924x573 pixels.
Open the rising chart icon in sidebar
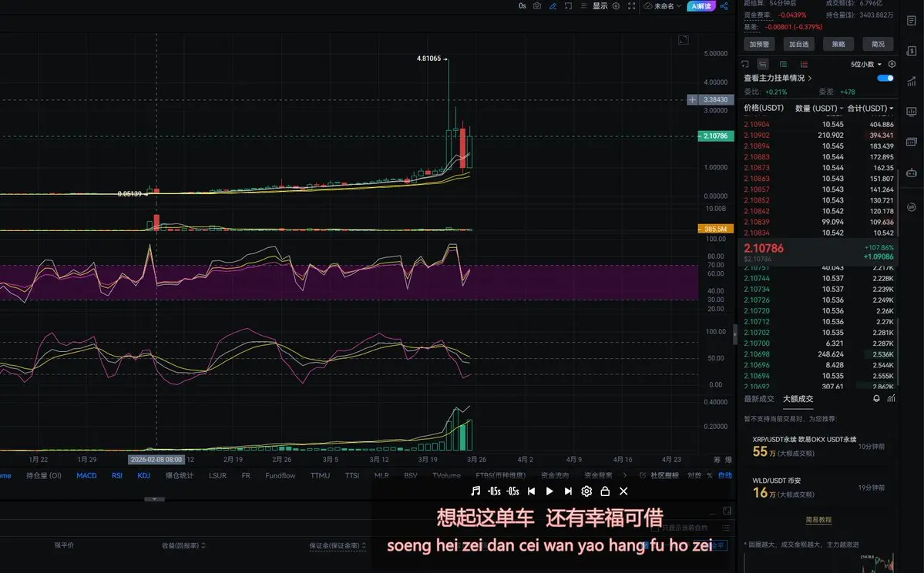pyautogui.click(x=911, y=82)
